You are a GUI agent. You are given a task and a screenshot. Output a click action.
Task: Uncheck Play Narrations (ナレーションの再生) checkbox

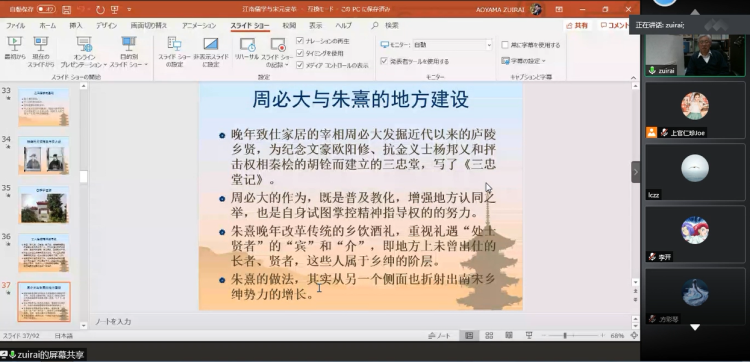coord(300,41)
